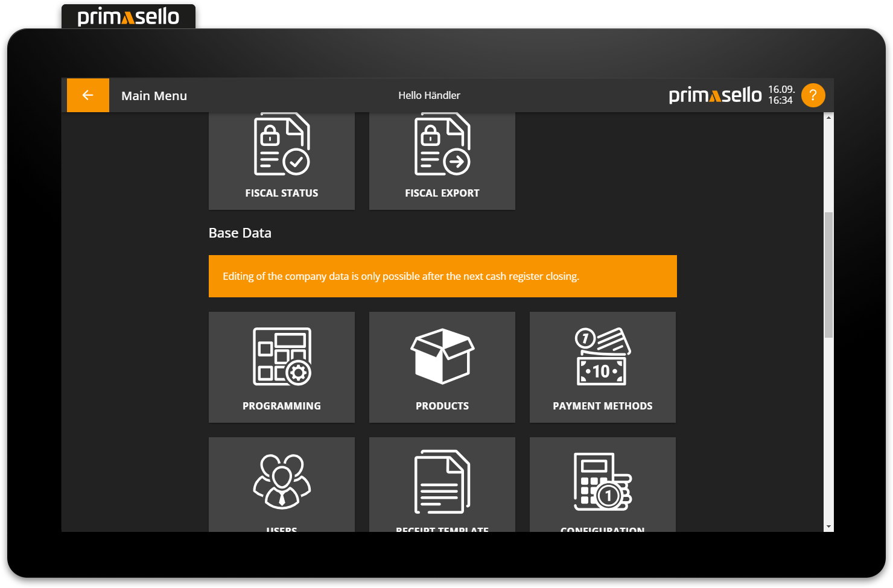Open the Programming layout tile
The width and height of the screenshot is (893, 588).
(281, 367)
